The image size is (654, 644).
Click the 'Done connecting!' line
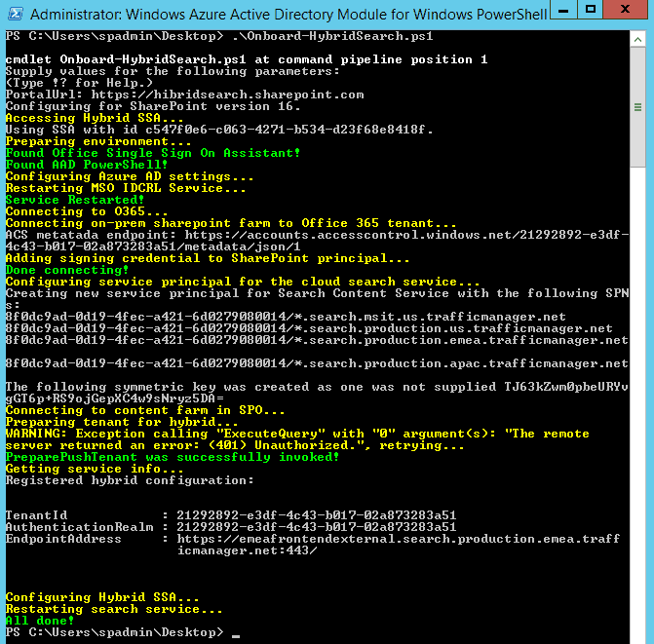coord(66,270)
